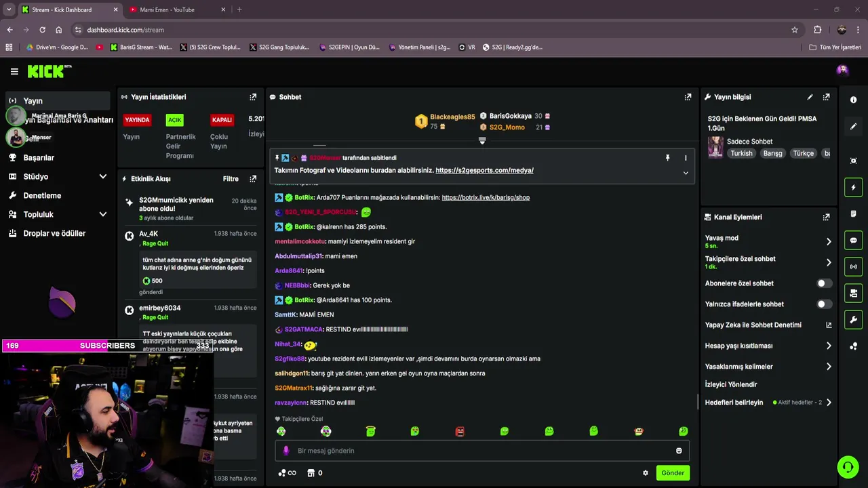
Task: Open the user avatar menu
Action: pos(842,70)
